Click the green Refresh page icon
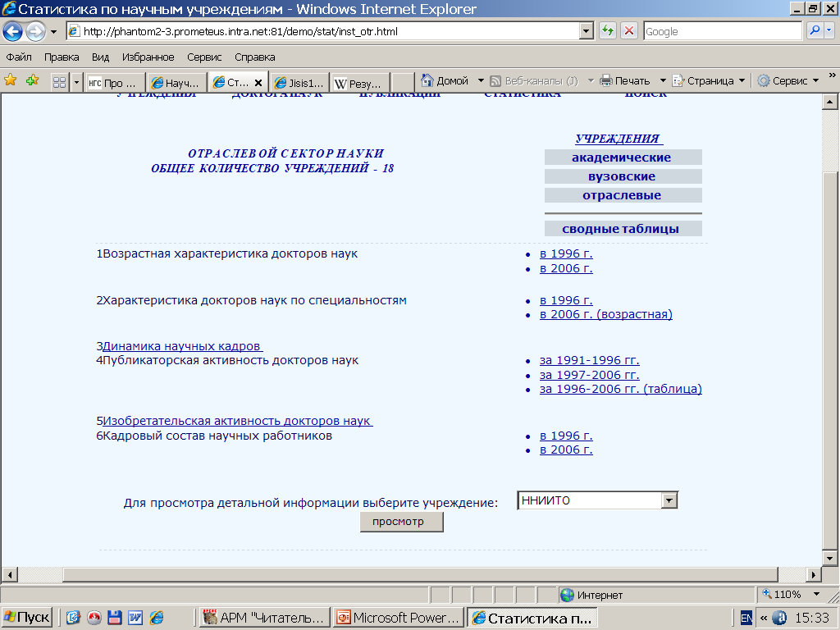The height and width of the screenshot is (630, 840). click(x=608, y=31)
